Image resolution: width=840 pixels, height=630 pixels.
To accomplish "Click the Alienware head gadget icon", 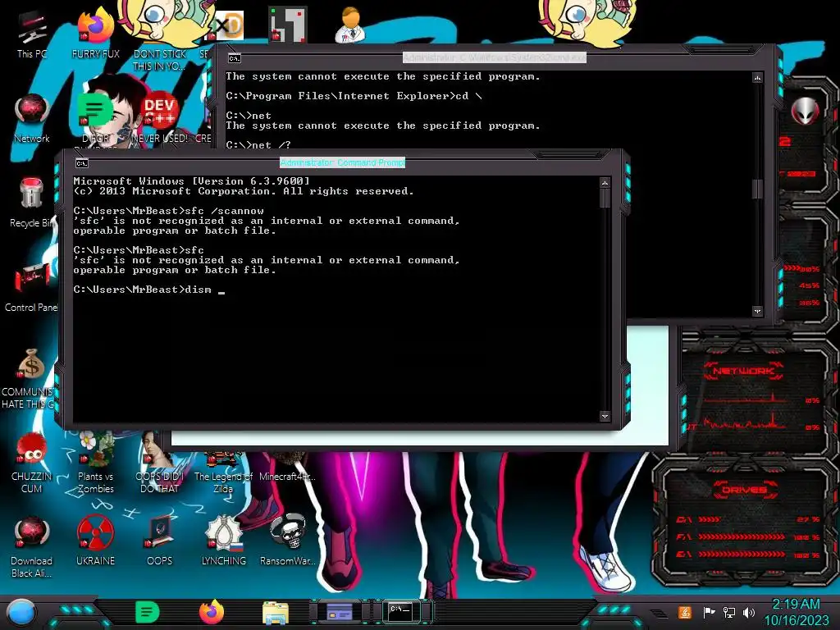I will click(x=806, y=112).
